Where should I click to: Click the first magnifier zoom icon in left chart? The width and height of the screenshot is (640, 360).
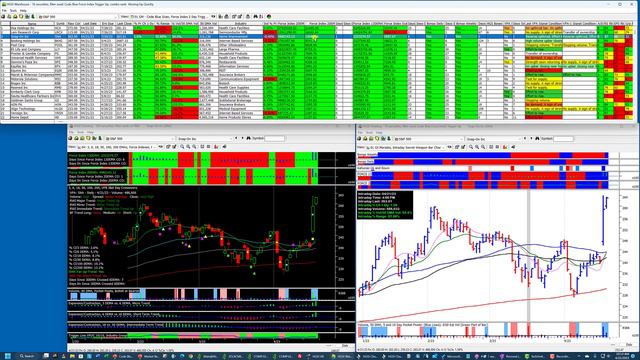[x=182, y=147]
